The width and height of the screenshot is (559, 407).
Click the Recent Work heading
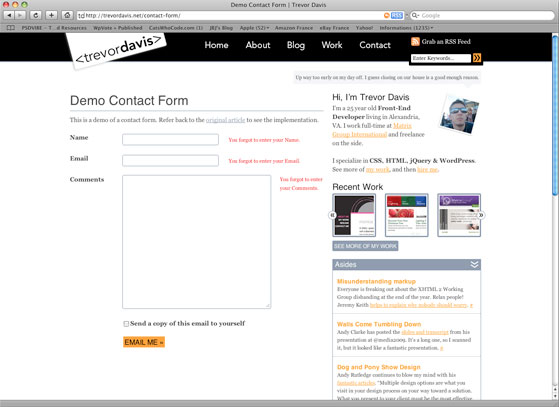[358, 187]
